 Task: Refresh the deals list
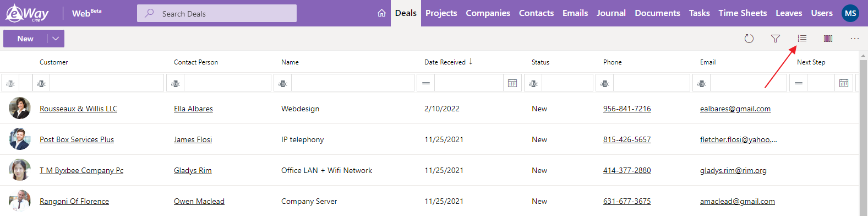click(749, 39)
